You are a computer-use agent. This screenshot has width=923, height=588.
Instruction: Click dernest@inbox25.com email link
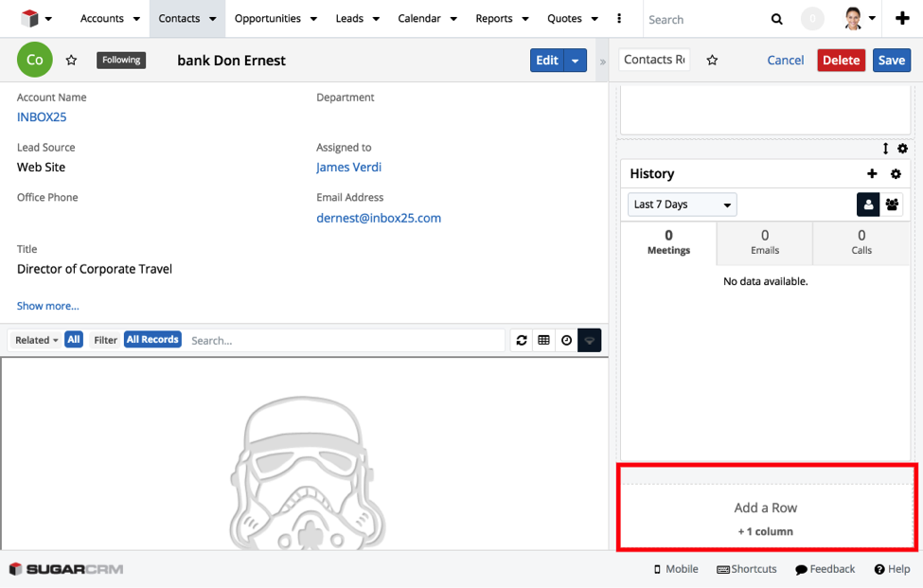click(x=379, y=218)
